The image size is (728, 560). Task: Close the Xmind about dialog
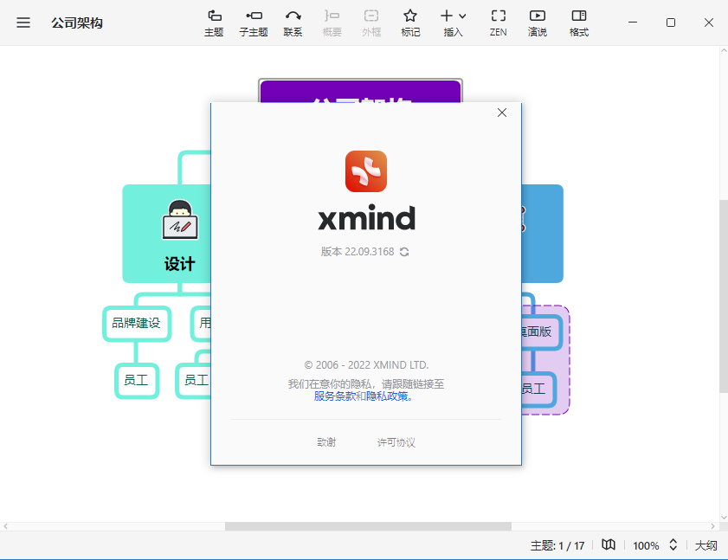502,113
